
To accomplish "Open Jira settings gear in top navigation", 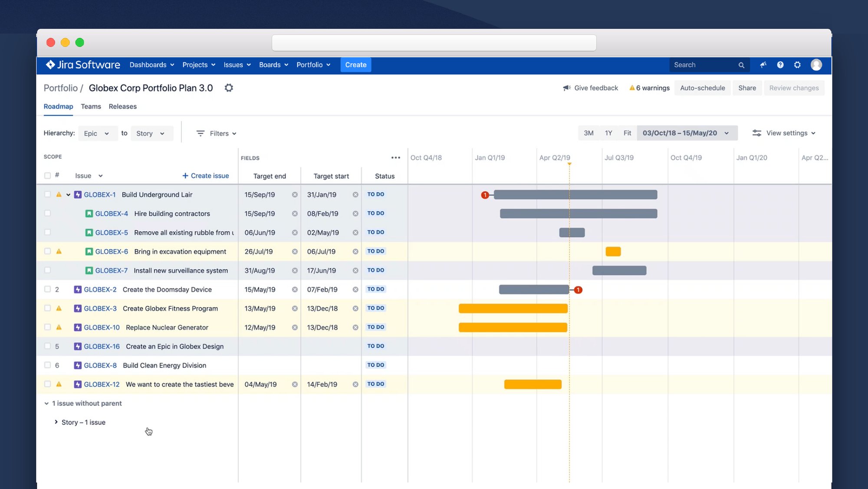I will 797,65.
